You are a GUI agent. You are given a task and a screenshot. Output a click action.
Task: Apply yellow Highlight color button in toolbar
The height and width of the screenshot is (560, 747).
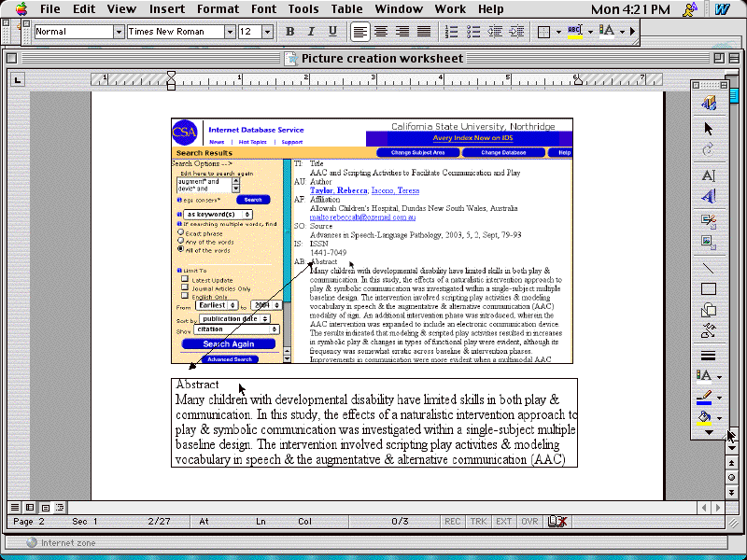point(575,32)
